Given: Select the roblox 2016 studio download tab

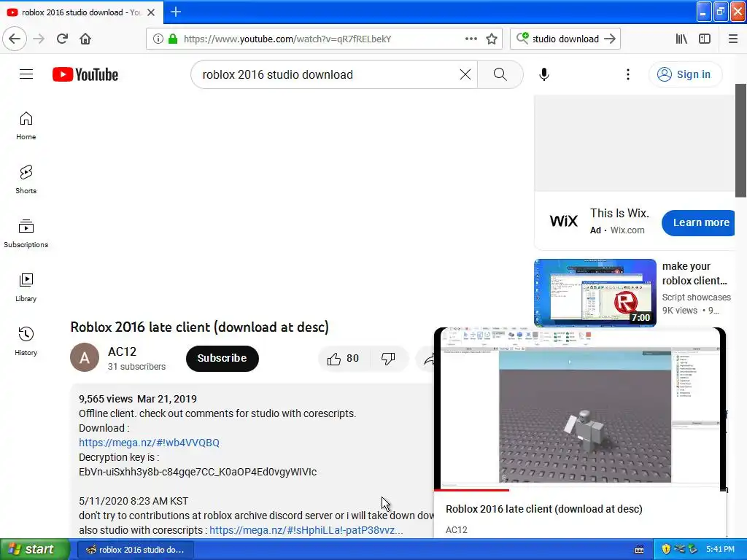Looking at the screenshot, I should click(x=82, y=12).
